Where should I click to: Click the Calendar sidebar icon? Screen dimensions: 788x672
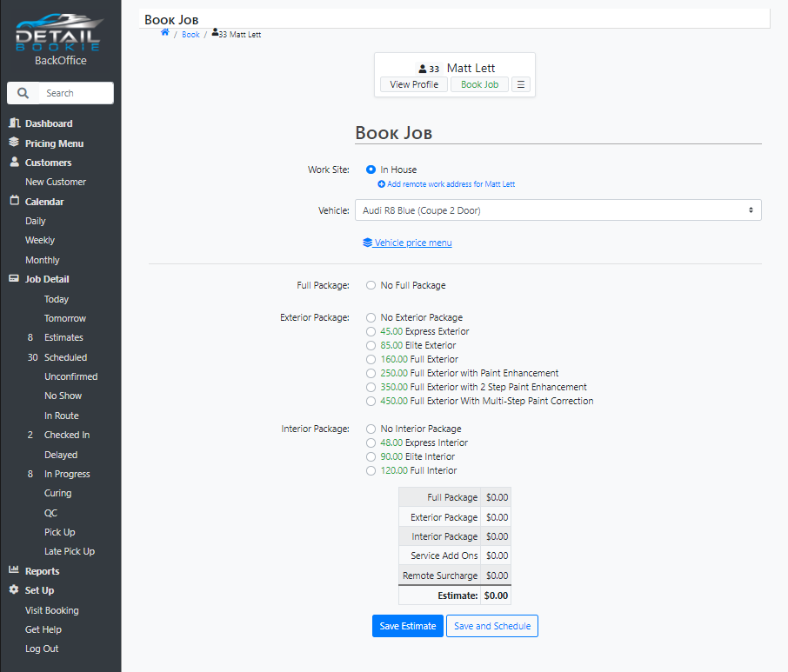[13, 201]
